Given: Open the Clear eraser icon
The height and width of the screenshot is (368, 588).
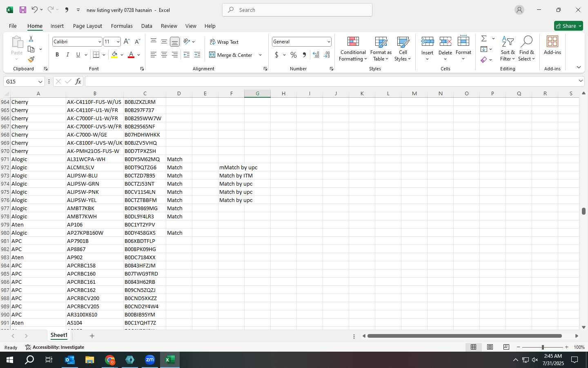Looking at the screenshot, I should (484, 60).
